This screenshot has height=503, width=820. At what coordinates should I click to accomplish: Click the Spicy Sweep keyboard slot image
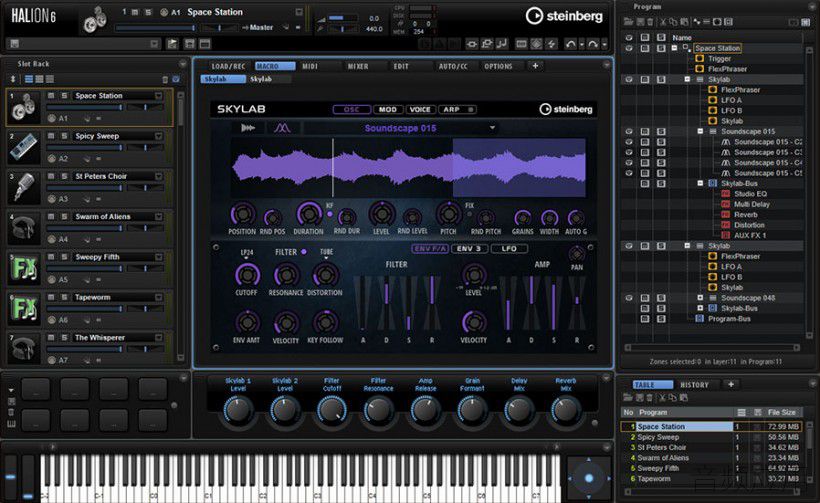click(x=24, y=148)
